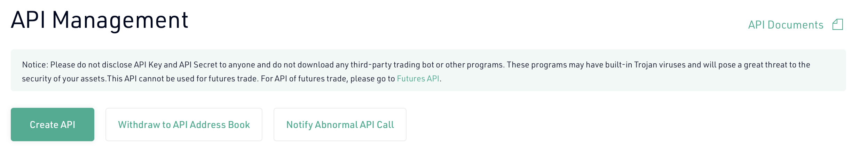Open the page-shaped docs icon at top right
Image resolution: width=868 pixels, height=160 pixels.
point(837,25)
